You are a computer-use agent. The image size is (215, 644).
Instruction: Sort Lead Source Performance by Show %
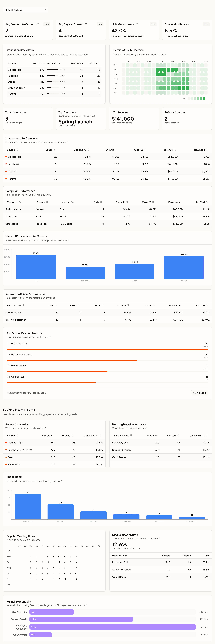tap(111, 150)
